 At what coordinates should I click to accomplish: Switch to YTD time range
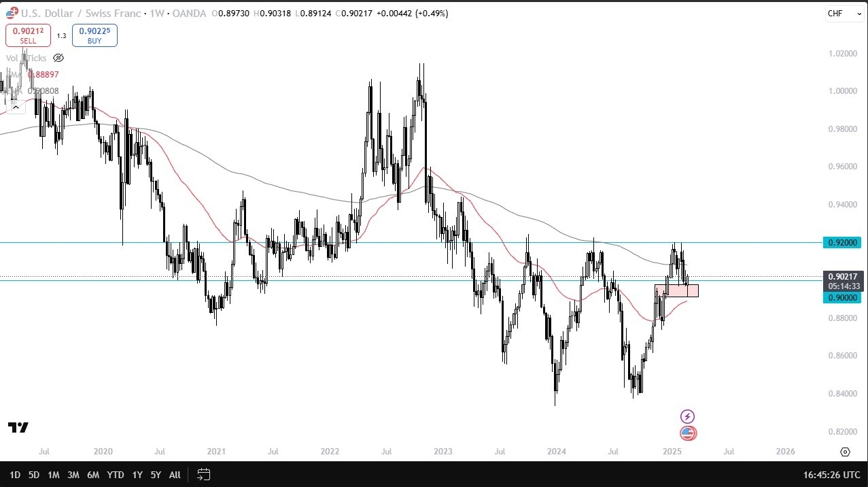116,474
